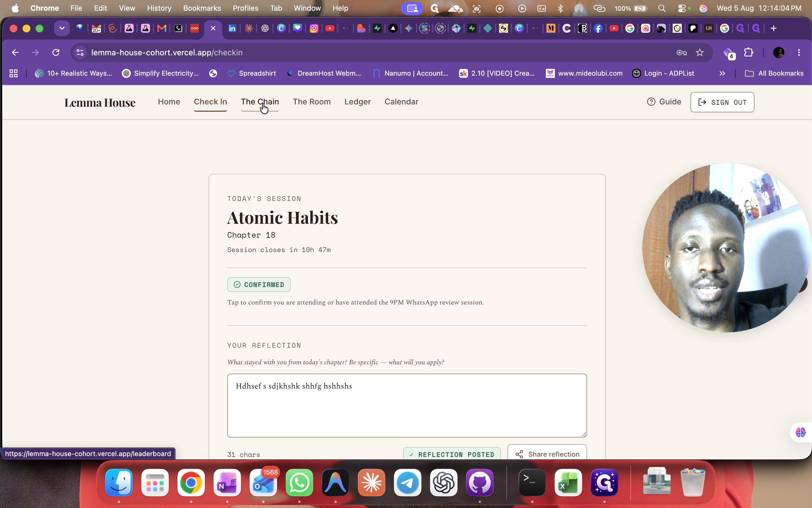Open the Bluetooth status icon
This screenshot has width=812, height=508.
(560, 8)
